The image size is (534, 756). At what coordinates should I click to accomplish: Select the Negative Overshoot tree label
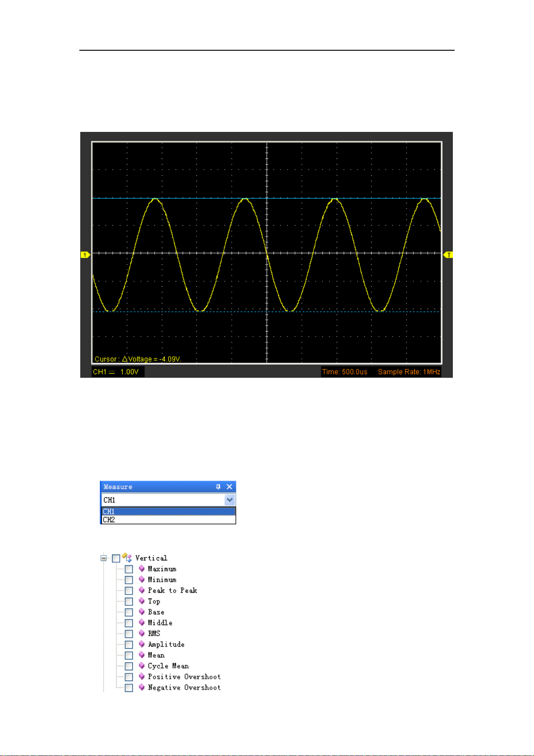pyautogui.click(x=184, y=687)
